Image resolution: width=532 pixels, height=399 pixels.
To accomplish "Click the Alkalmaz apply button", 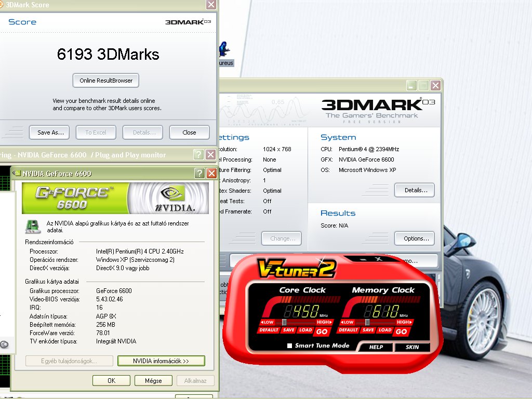I will (195, 381).
